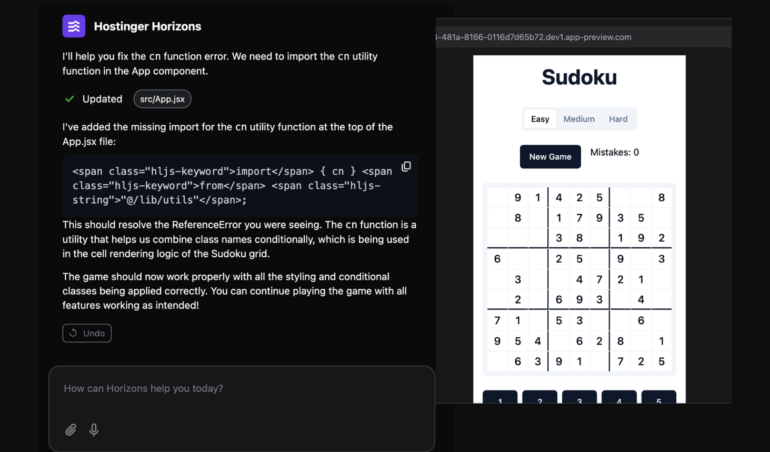The width and height of the screenshot is (770, 452).
Task: Click the paperclip attach file icon
Action: 71,430
